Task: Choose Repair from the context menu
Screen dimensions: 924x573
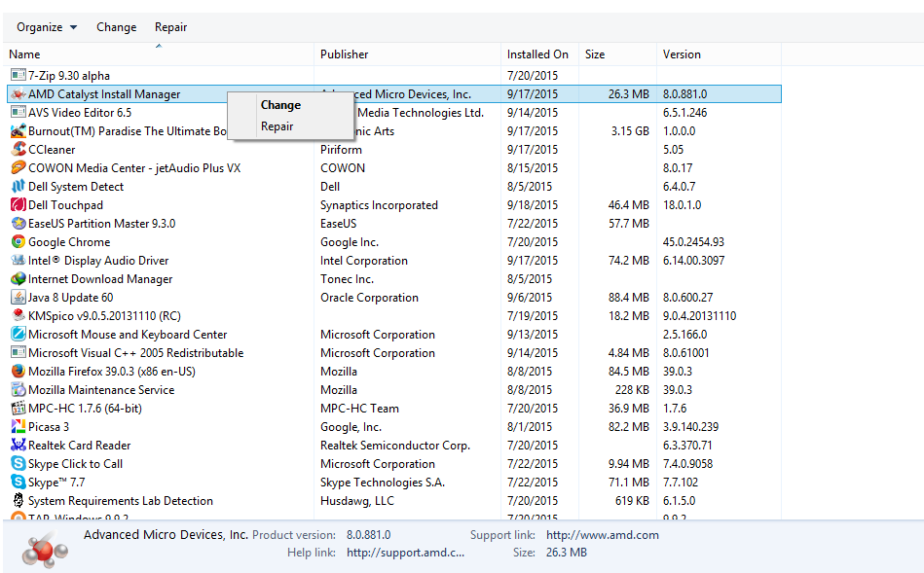Action: tap(277, 126)
